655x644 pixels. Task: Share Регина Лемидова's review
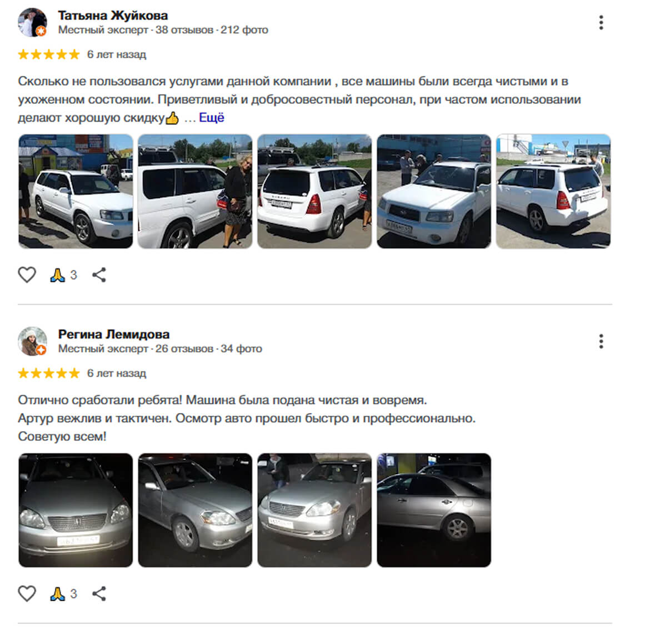(99, 593)
